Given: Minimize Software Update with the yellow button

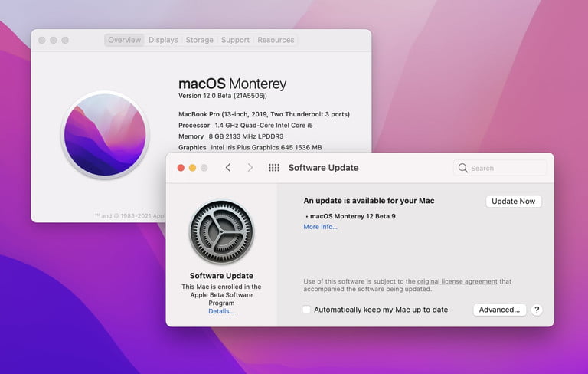Looking at the screenshot, I should (x=192, y=168).
